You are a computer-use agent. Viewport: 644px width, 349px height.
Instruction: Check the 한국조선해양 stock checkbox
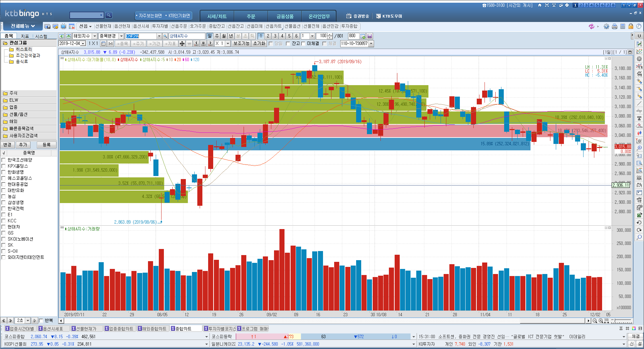4,160
